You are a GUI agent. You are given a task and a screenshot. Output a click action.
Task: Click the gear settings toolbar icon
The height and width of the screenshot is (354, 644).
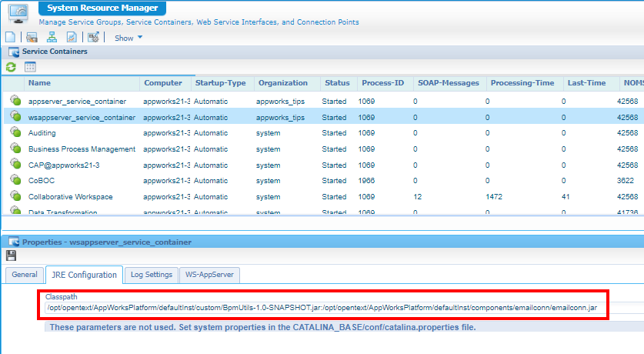tap(93, 37)
